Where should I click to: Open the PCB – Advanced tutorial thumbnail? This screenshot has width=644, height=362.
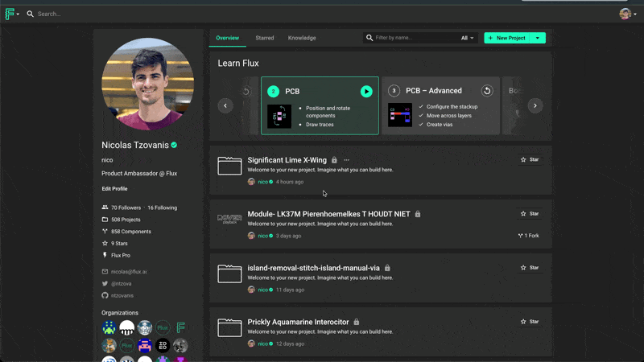coord(400,115)
